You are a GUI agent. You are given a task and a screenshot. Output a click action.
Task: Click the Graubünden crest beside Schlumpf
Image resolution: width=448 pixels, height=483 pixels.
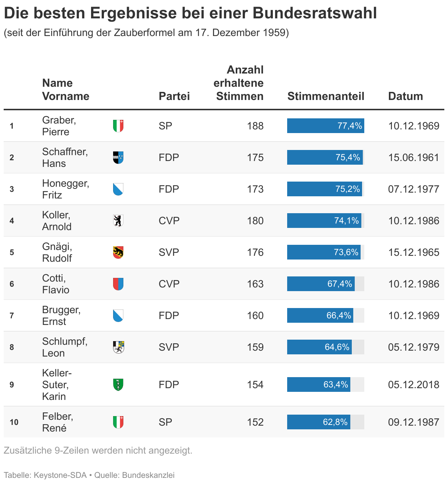pos(118,347)
